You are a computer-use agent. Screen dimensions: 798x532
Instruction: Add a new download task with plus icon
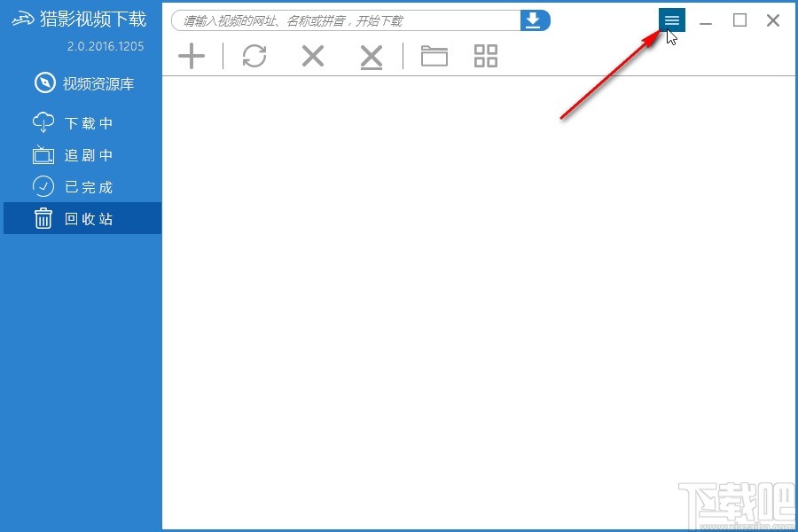[x=192, y=56]
